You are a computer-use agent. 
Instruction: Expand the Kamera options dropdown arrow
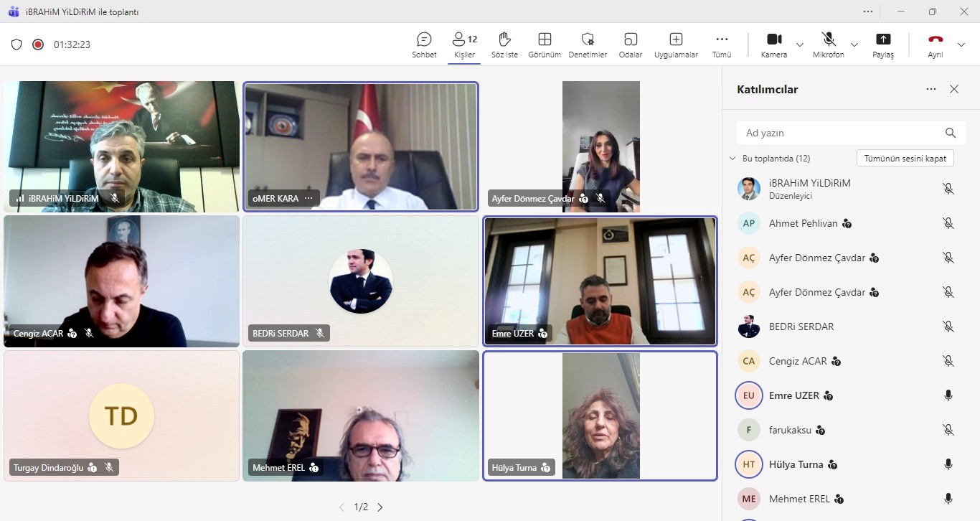click(x=800, y=44)
